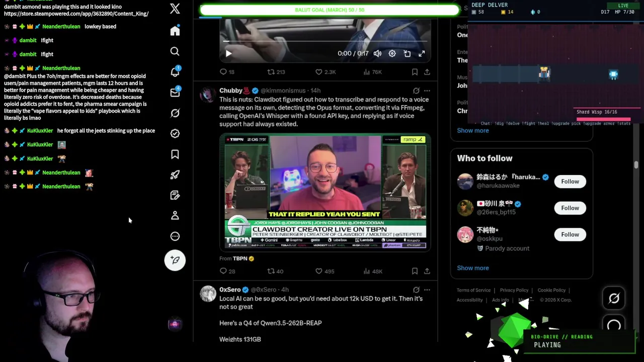Image resolution: width=644 pixels, height=362 pixels.
Task: Click the @0xSero handle
Action: tap(263, 290)
